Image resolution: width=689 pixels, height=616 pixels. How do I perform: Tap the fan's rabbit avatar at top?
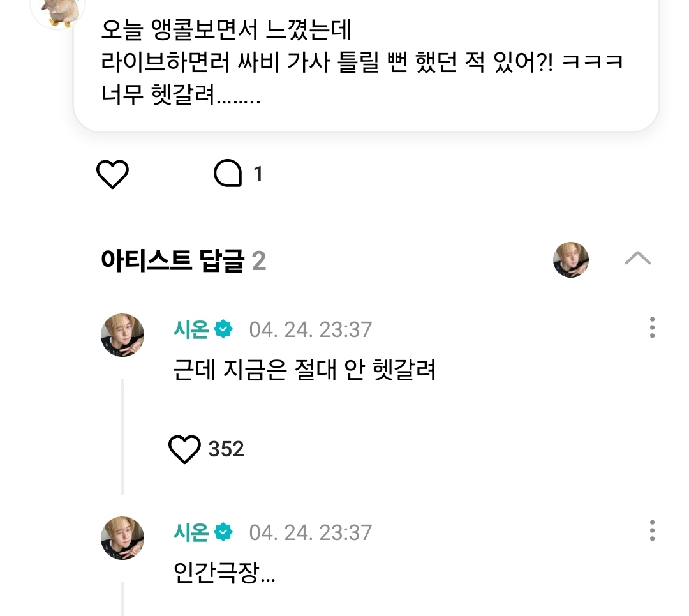(57, 11)
